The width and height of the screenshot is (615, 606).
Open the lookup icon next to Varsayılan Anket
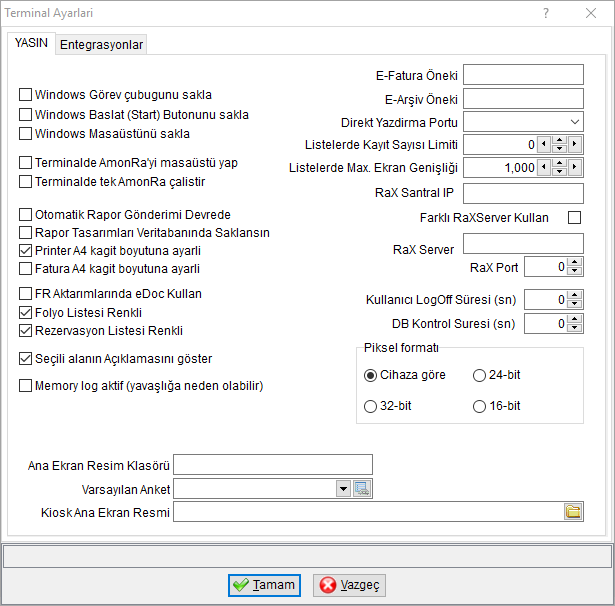[362, 489]
